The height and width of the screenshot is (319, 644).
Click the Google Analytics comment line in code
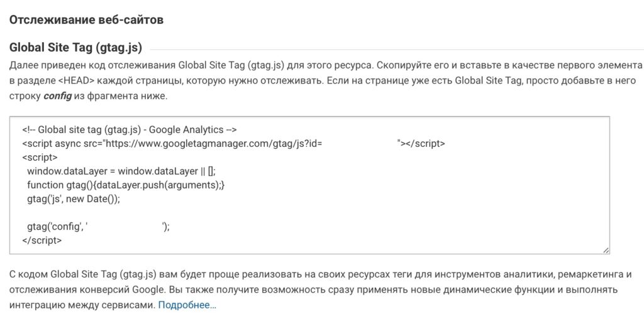[x=129, y=130]
